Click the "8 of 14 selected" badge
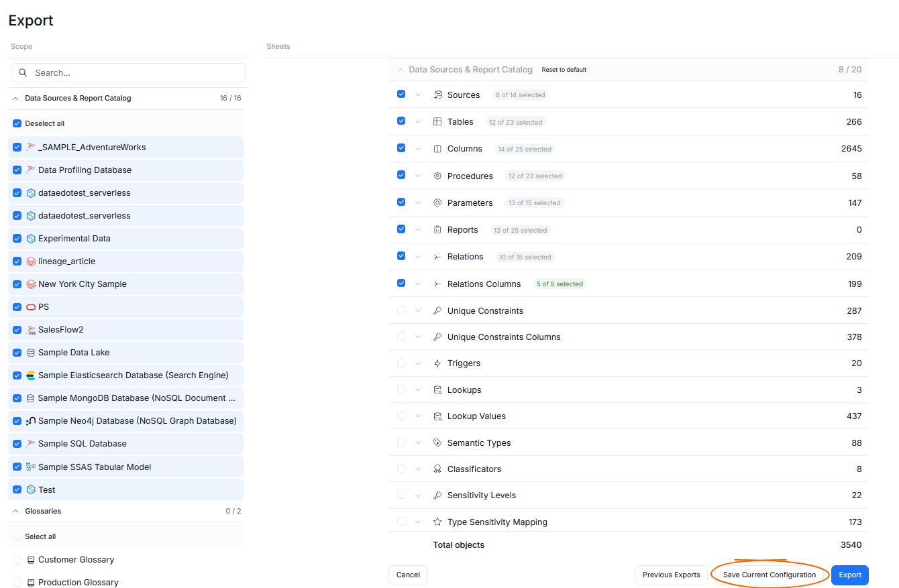Image resolution: width=899 pixels, height=588 pixels. (x=520, y=95)
